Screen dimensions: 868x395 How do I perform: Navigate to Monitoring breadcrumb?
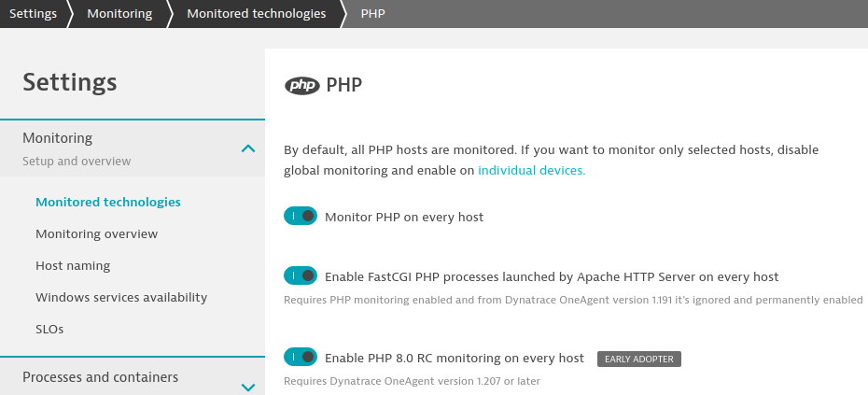pyautogui.click(x=119, y=13)
